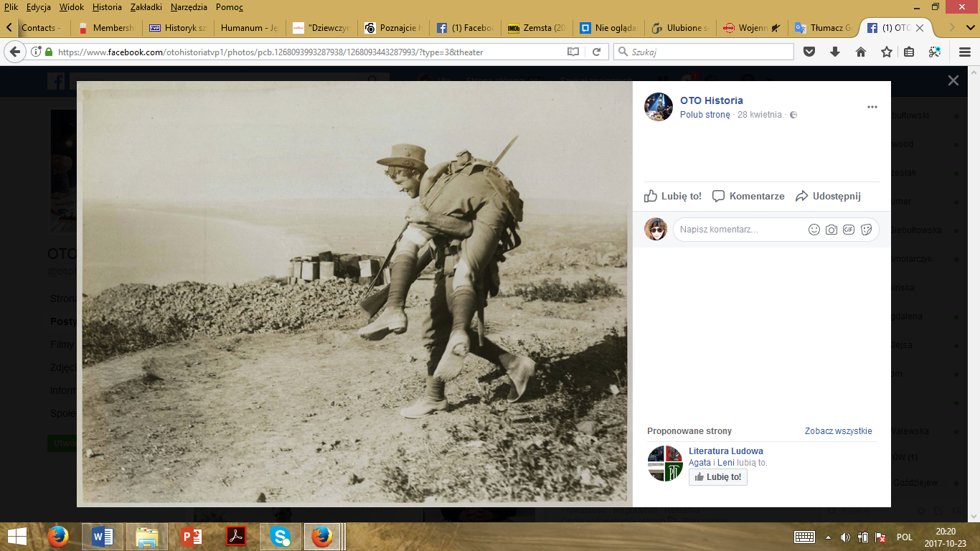Open Literatura Ludowa suggested page
The height and width of the screenshot is (551, 980).
pos(726,451)
